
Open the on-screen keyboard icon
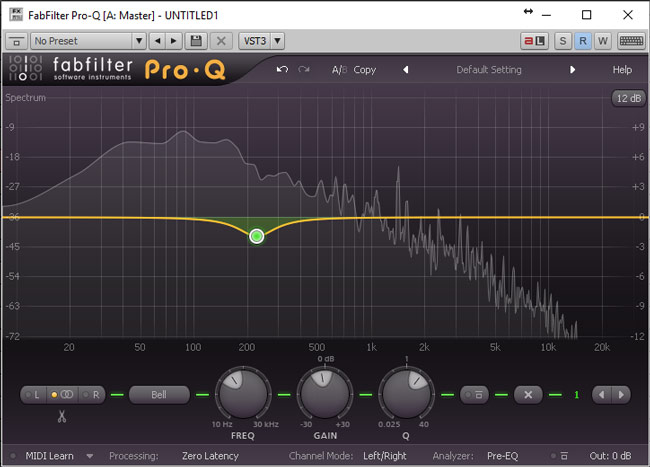(x=630, y=40)
